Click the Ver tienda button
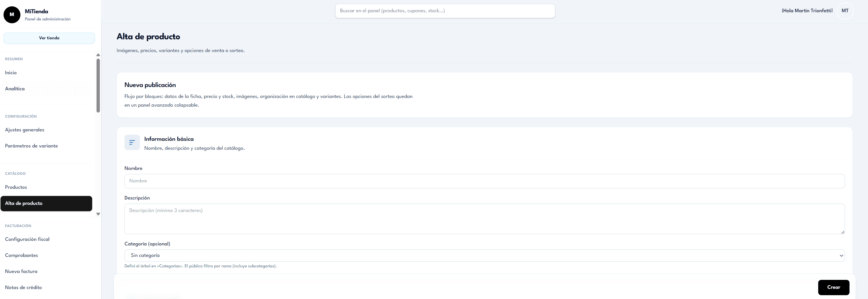 [x=49, y=38]
